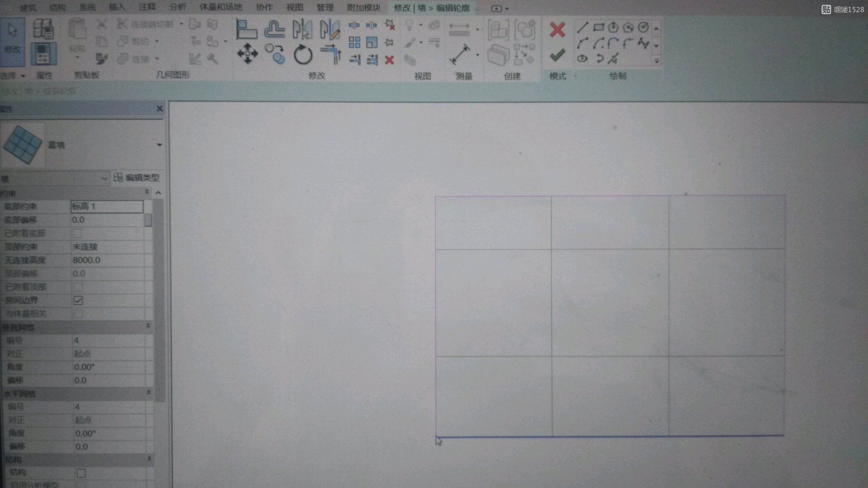
Task: Open the 视图 ribbon tab
Action: coord(295,7)
